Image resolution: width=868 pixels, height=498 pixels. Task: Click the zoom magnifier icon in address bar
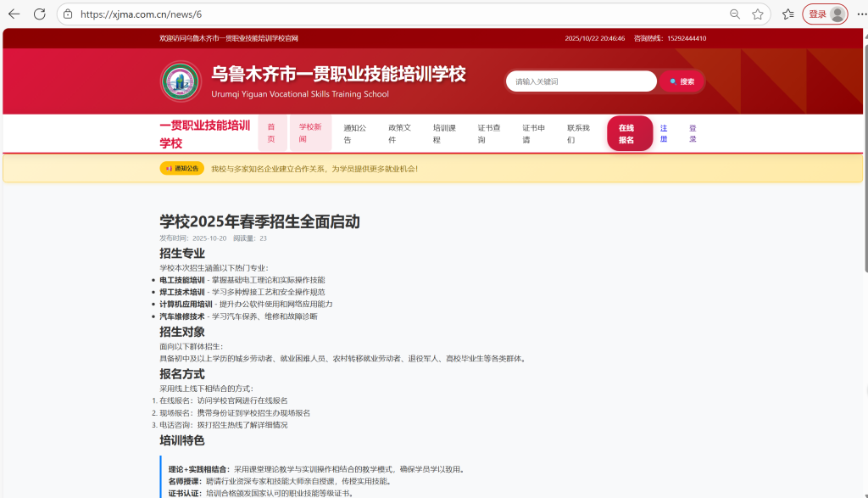(x=735, y=14)
